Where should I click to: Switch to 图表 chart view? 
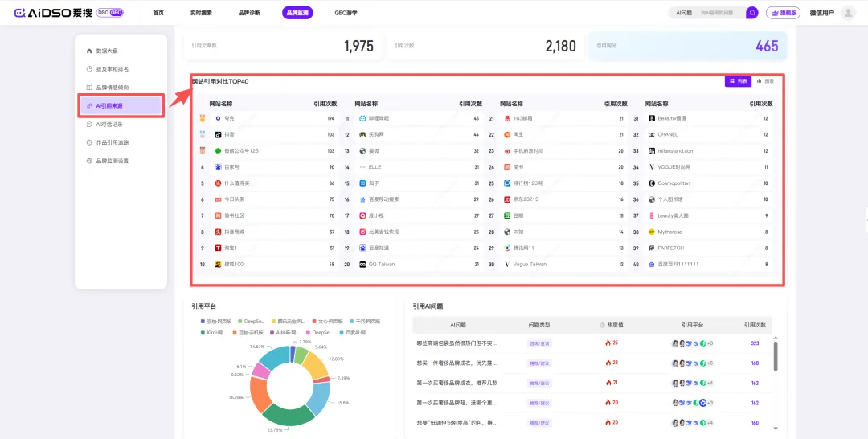pyautogui.click(x=766, y=81)
